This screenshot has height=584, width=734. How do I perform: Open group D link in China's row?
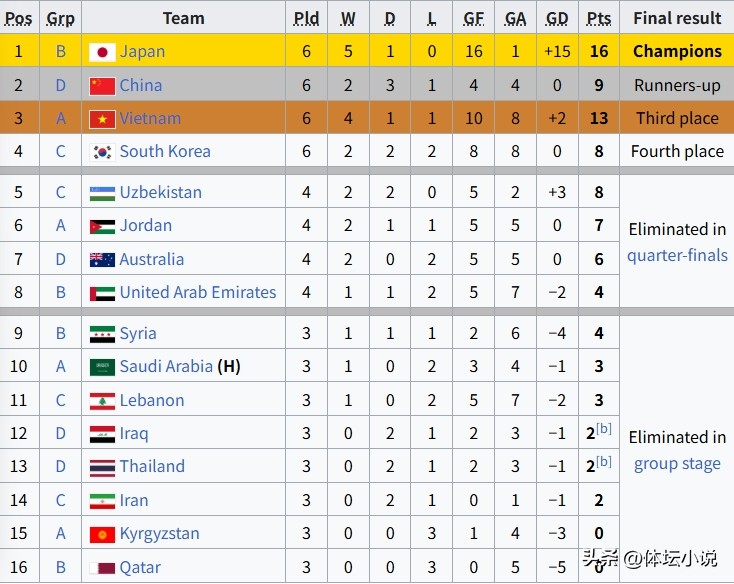pos(60,86)
